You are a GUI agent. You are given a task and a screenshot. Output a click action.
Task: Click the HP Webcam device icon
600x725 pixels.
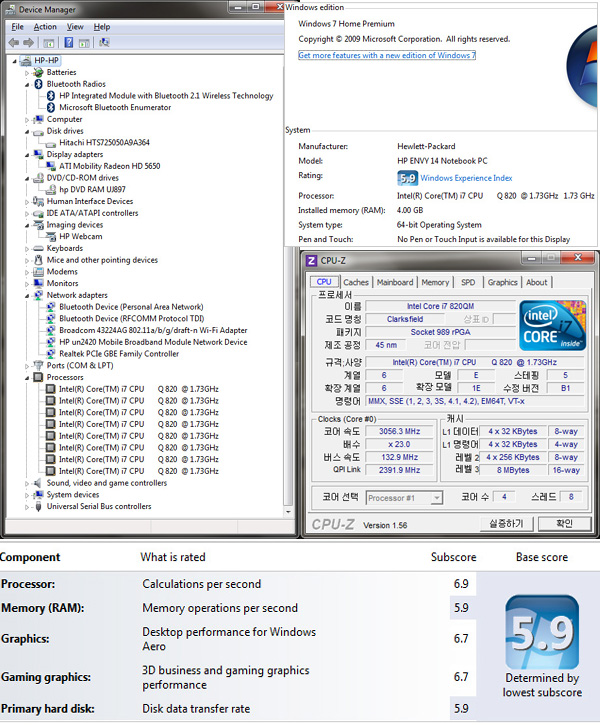[51, 237]
